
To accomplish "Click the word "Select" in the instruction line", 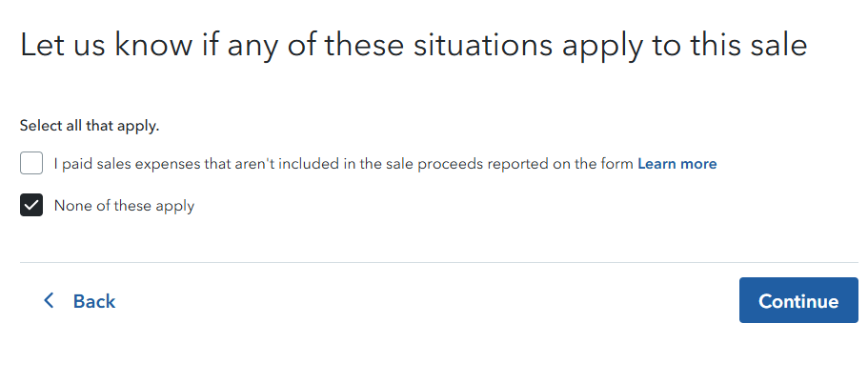I will (41, 126).
